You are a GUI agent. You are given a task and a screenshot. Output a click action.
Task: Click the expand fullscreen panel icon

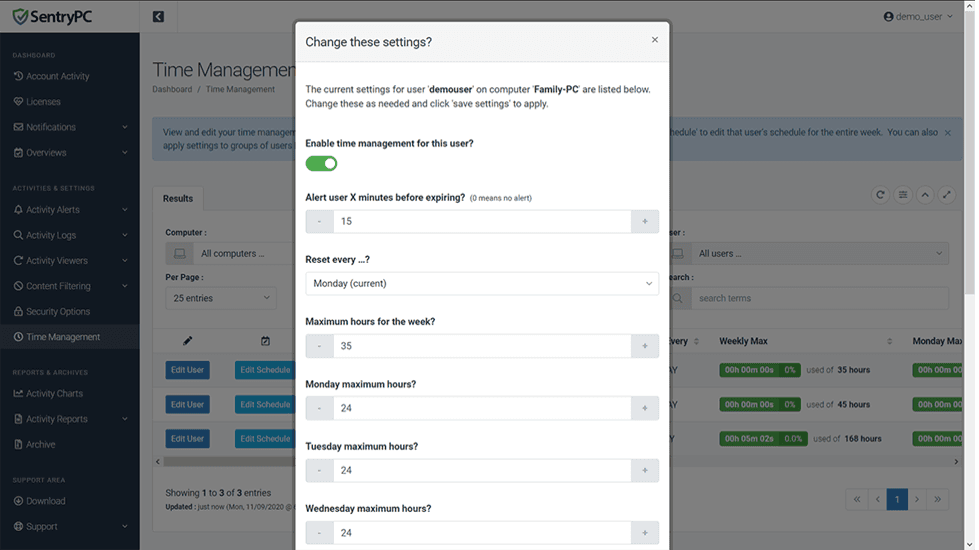[x=947, y=195]
